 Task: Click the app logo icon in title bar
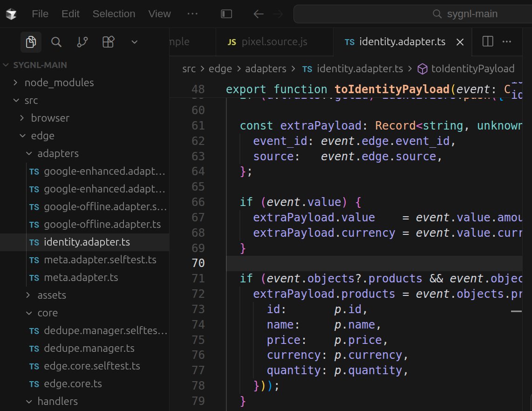tap(11, 14)
